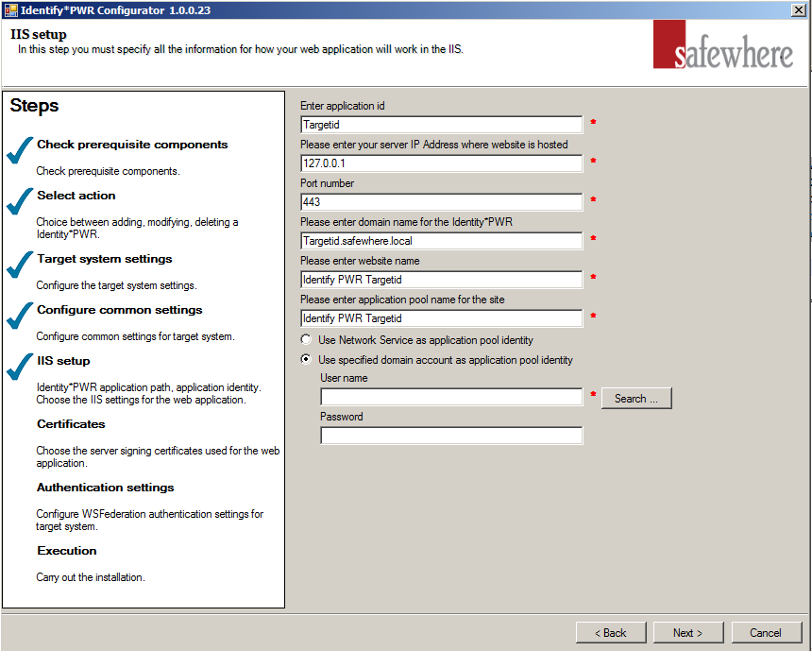Click the Safewhere logo
This screenshot has height=651, width=812.
pos(723,44)
